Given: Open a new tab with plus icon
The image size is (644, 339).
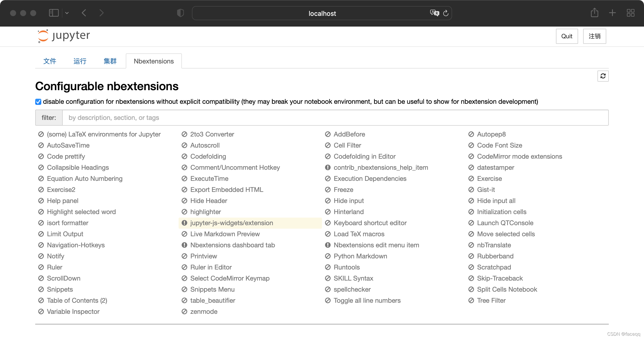Looking at the screenshot, I should coord(612,13).
